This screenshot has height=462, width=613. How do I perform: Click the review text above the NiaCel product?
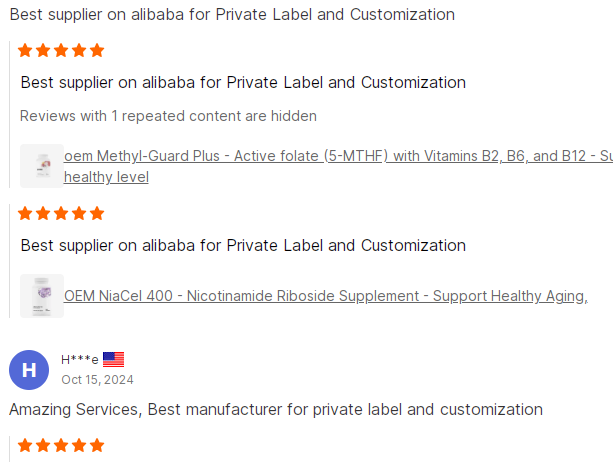click(243, 245)
